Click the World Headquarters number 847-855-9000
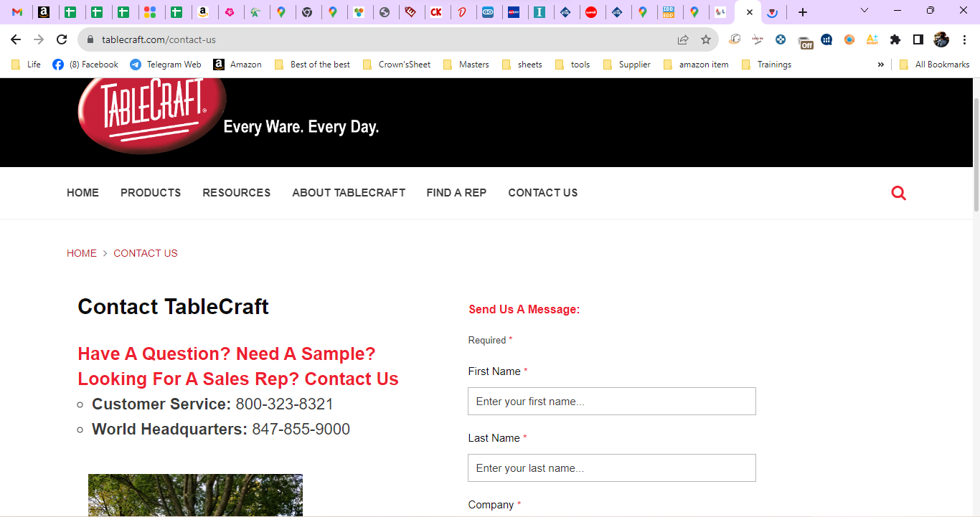The image size is (980, 517). 301,430
